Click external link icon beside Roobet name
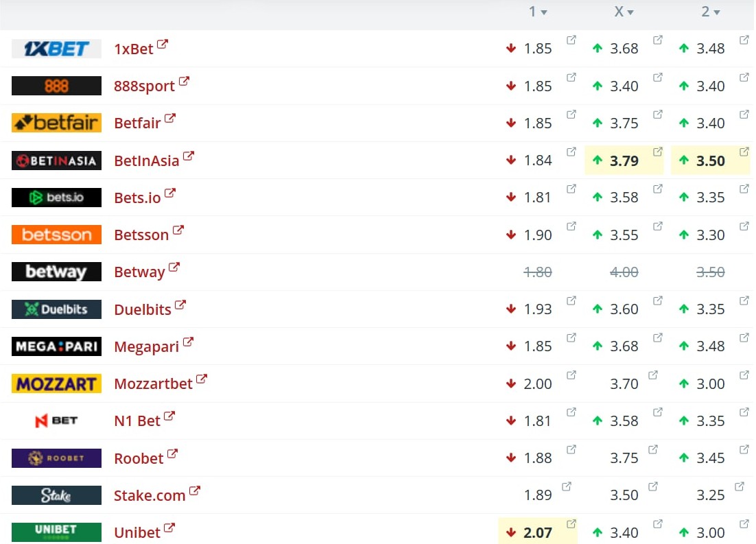The width and height of the screenshot is (756, 544). click(173, 453)
